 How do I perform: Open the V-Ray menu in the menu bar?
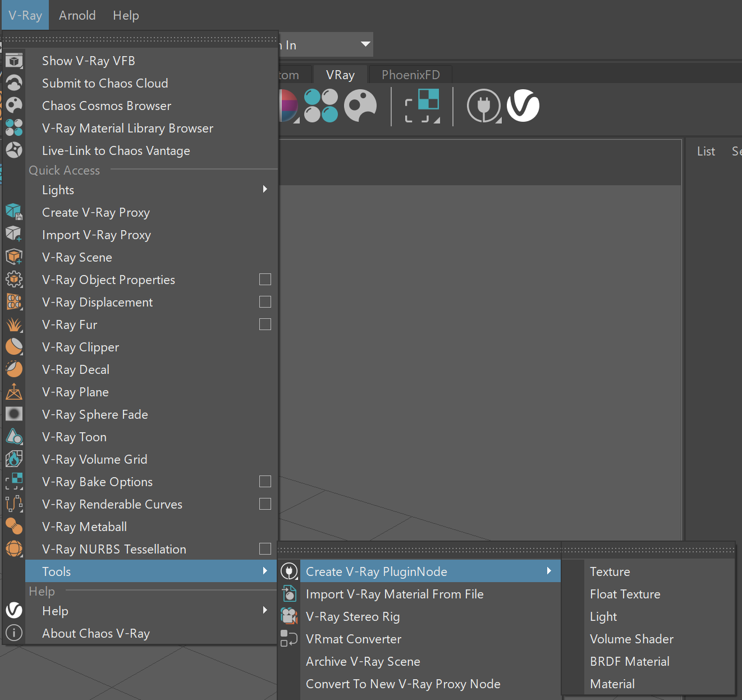click(x=25, y=15)
